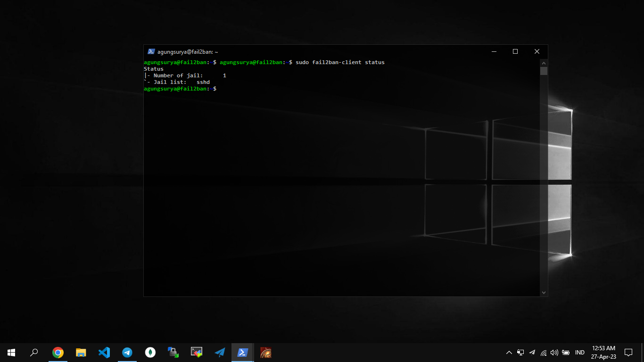This screenshot has width=644, height=362.
Task: Open File Explorer from the taskbar
Action: click(x=81, y=352)
